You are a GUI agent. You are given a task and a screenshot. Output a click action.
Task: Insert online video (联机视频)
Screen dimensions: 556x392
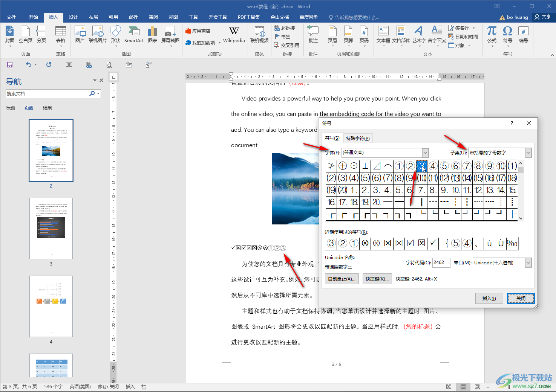[x=259, y=35]
